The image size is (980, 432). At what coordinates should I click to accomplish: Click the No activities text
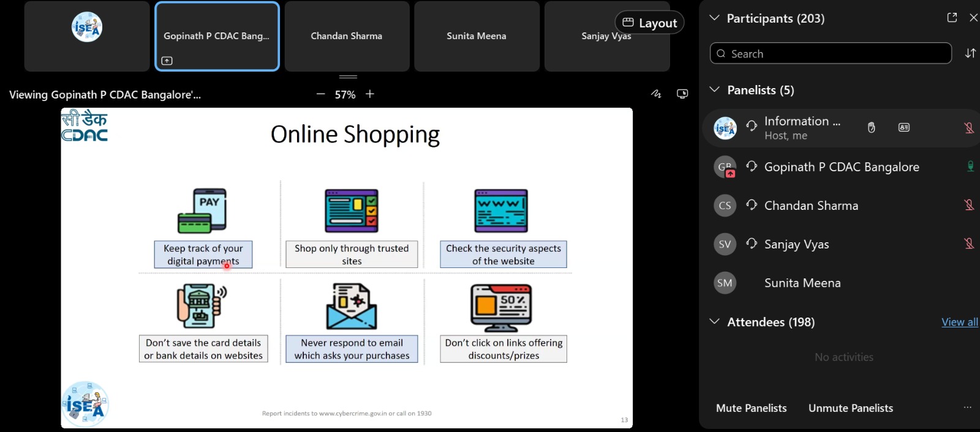844,357
